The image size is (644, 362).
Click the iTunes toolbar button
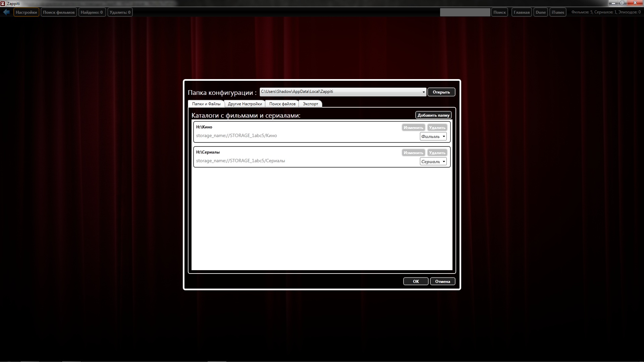(x=557, y=12)
